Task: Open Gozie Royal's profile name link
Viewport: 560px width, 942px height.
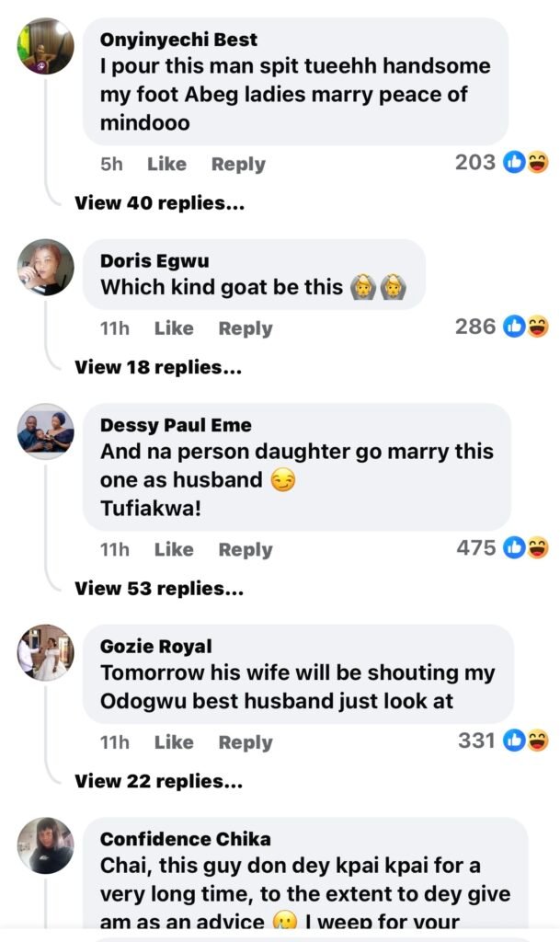Action: (155, 646)
